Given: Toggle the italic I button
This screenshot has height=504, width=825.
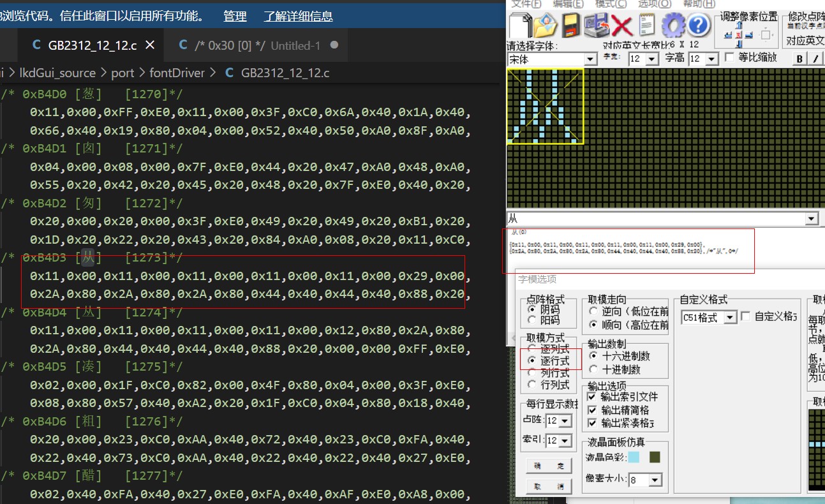Looking at the screenshot, I should tap(815, 59).
